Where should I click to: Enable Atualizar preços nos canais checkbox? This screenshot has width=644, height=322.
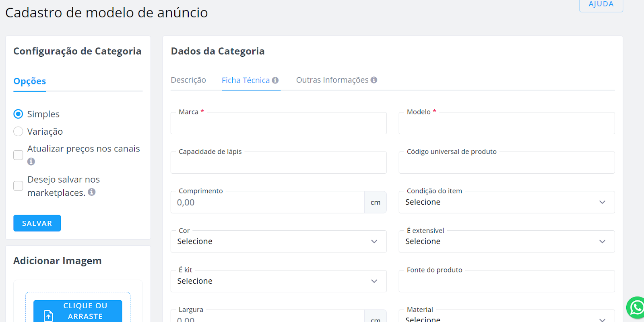[18, 155]
